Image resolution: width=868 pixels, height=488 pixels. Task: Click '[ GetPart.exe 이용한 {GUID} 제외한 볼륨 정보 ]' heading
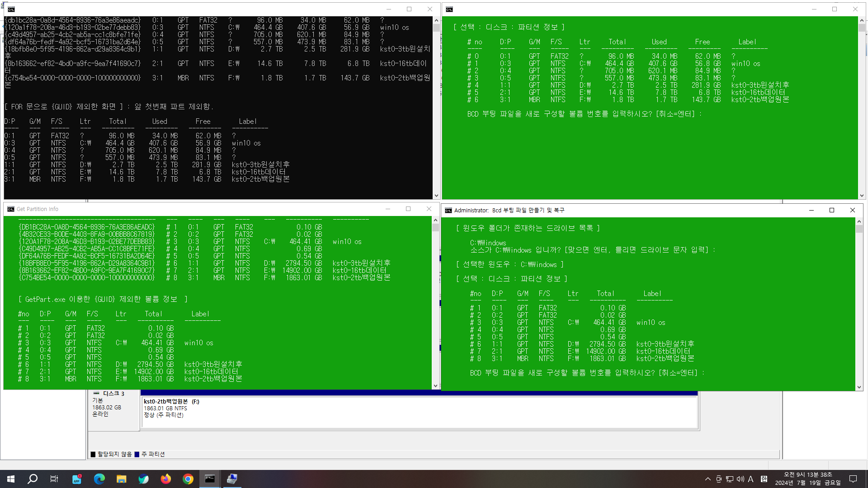tap(103, 299)
